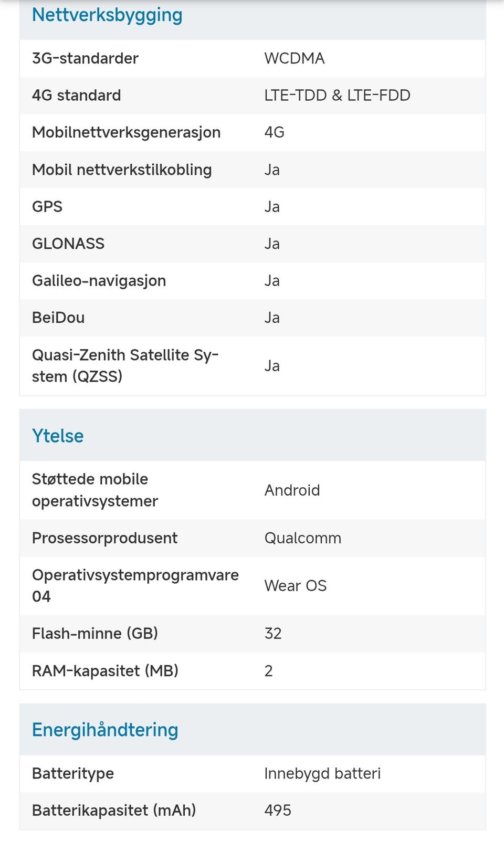Select the BeiDou row label
This screenshot has width=504, height=841.
click(x=58, y=318)
